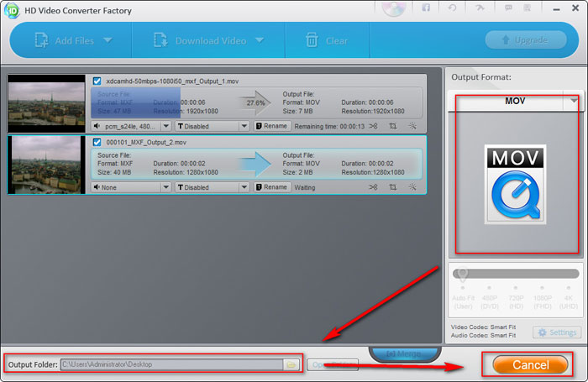Adjust the resolution quality slider handle
This screenshot has width=588, height=382.
[x=462, y=275]
